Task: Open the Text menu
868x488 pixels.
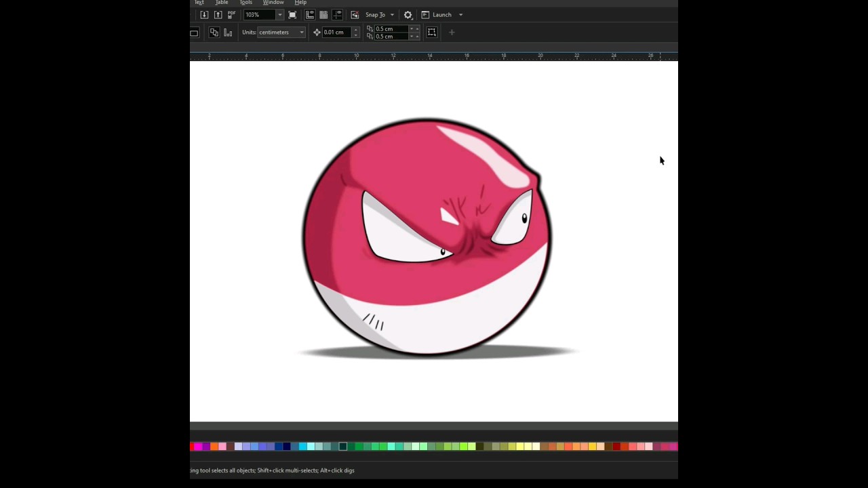Action: tap(199, 3)
